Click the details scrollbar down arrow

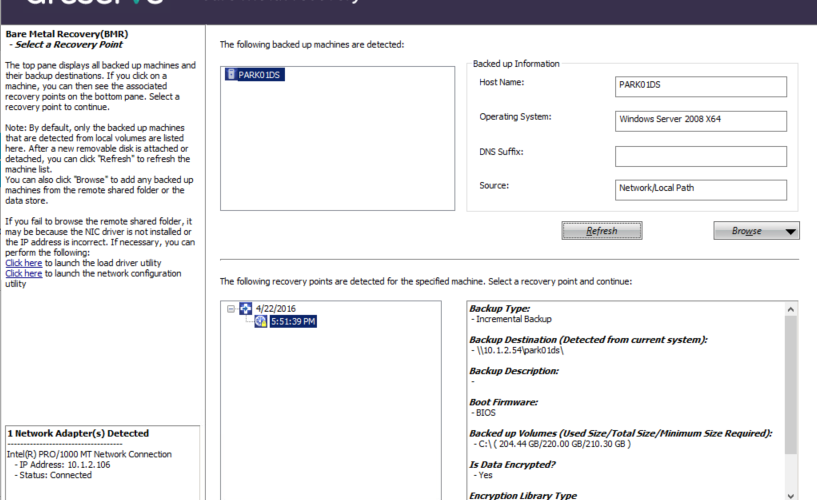(x=791, y=495)
